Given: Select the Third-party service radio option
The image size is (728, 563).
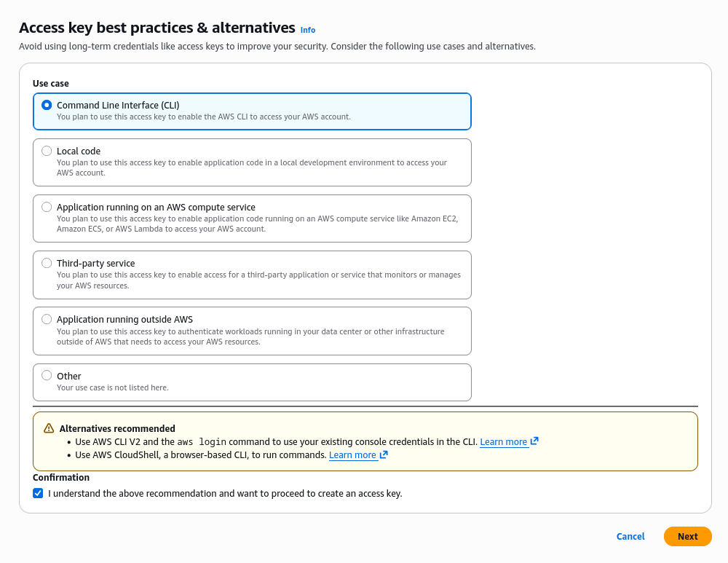Looking at the screenshot, I should 47,263.
